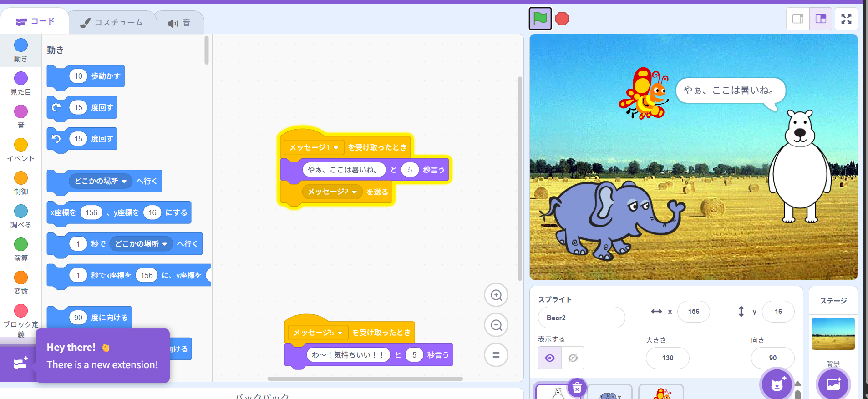Reset workspace zoom with equals icon
868x399 pixels.
[496, 355]
